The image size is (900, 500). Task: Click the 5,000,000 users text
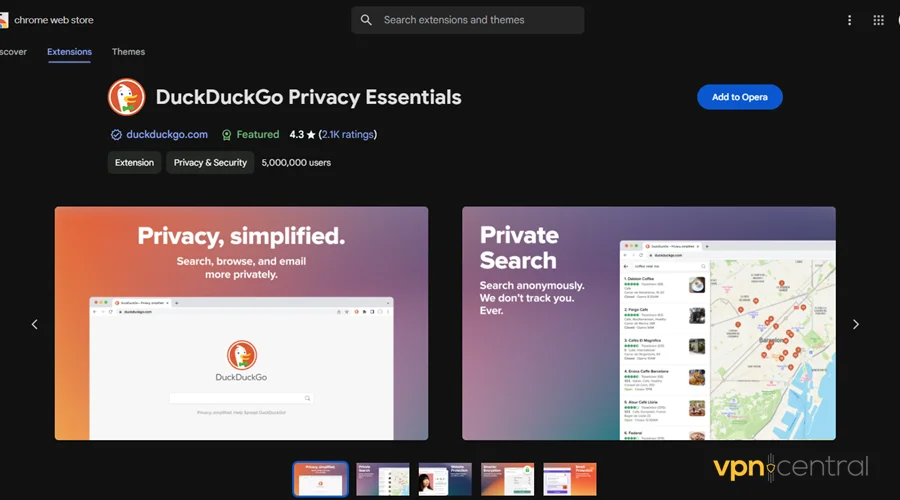click(296, 162)
